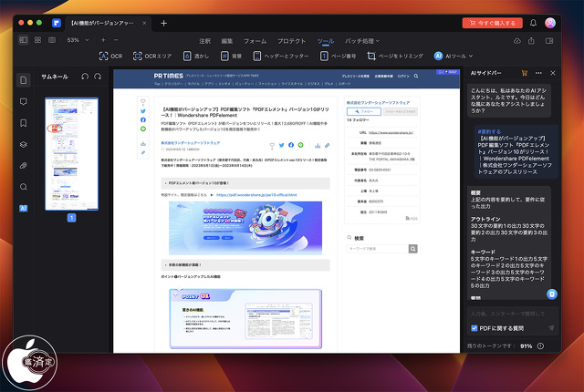
Task: Open header and footer tool
Action: click(281, 57)
